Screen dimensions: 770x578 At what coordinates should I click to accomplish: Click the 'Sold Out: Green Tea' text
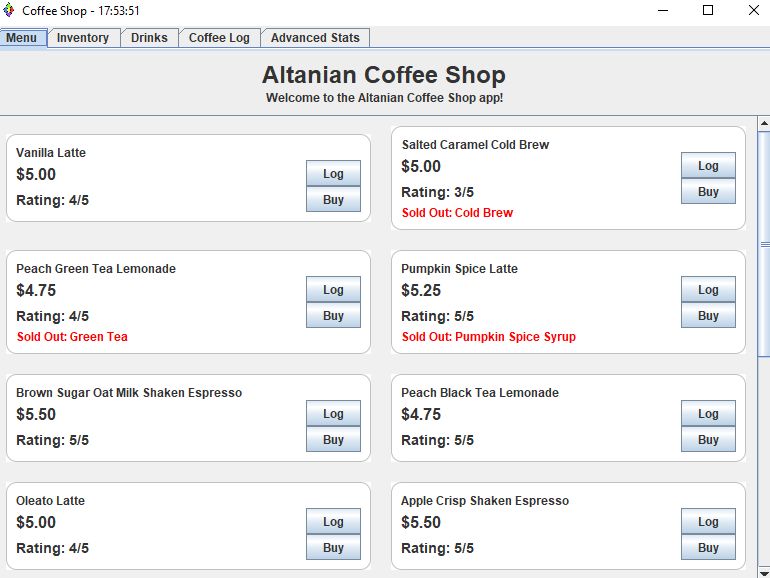coord(72,337)
